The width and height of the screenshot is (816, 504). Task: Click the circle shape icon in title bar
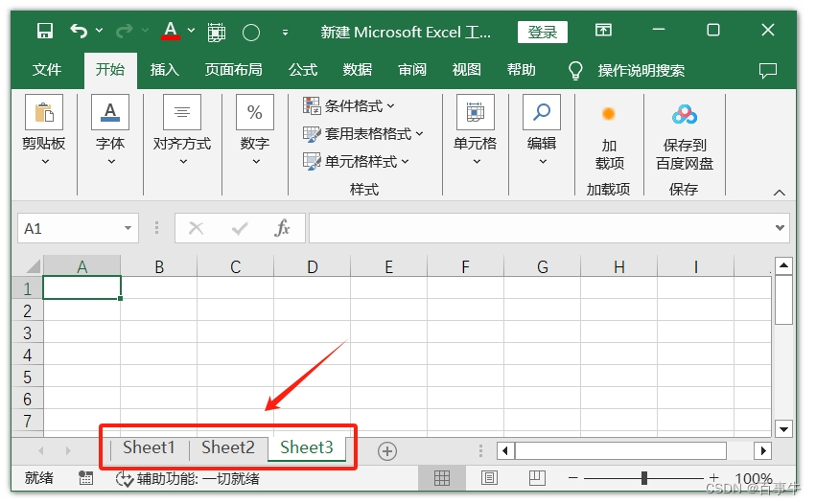pyautogui.click(x=251, y=33)
